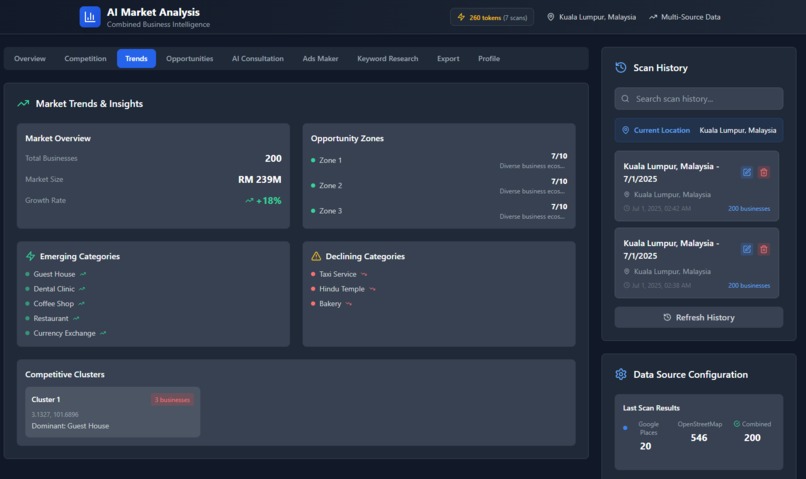Click the Data Source Configuration gear icon
806x479 pixels.
click(x=621, y=374)
